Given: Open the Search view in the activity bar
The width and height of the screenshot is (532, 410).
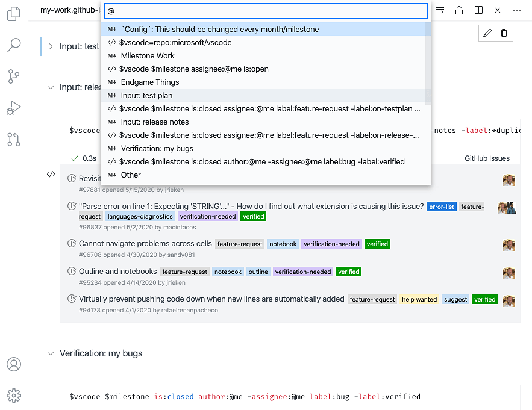Looking at the screenshot, I should (14, 44).
